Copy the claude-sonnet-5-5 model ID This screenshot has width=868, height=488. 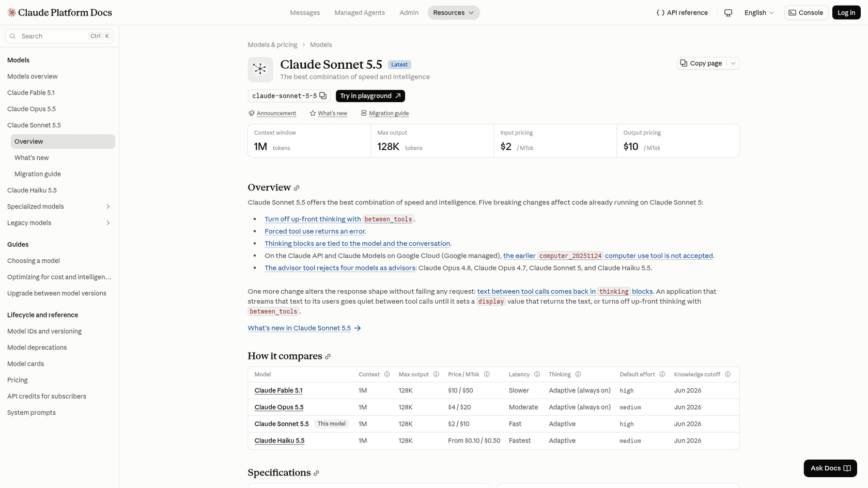[x=323, y=96]
